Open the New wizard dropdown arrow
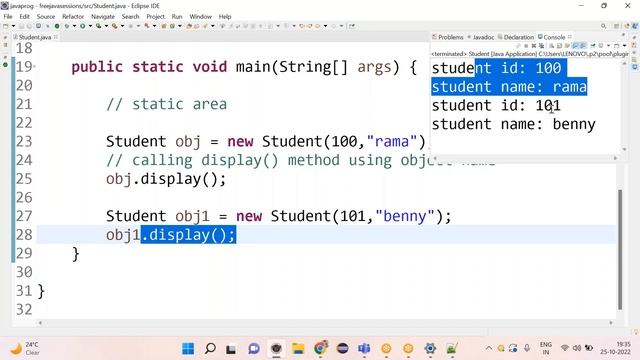The width and height of the screenshot is (640, 360). pyautogui.click(x=13, y=26)
